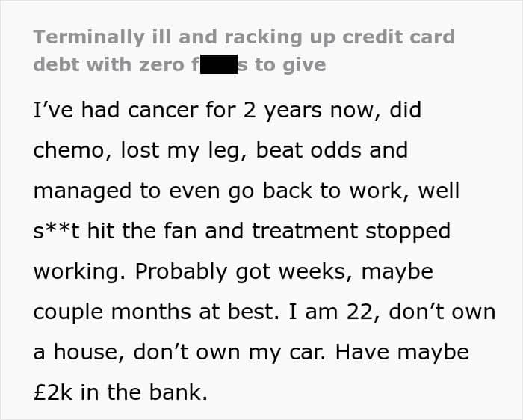Click the post title starting 'Terminally ill'

244,51
